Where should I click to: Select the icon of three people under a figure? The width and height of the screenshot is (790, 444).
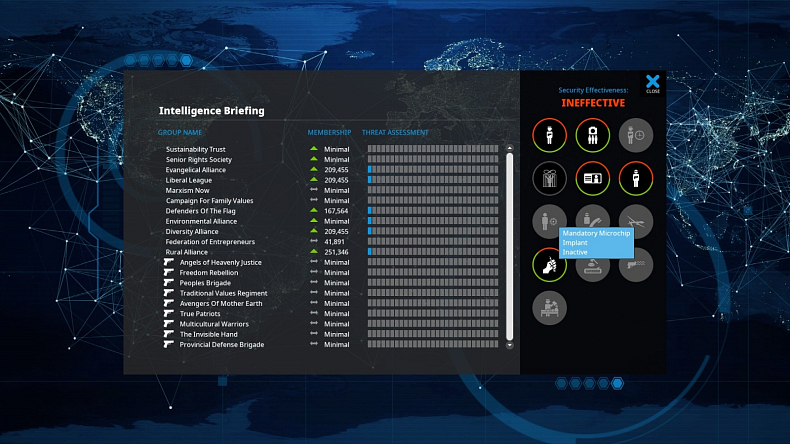(x=592, y=135)
